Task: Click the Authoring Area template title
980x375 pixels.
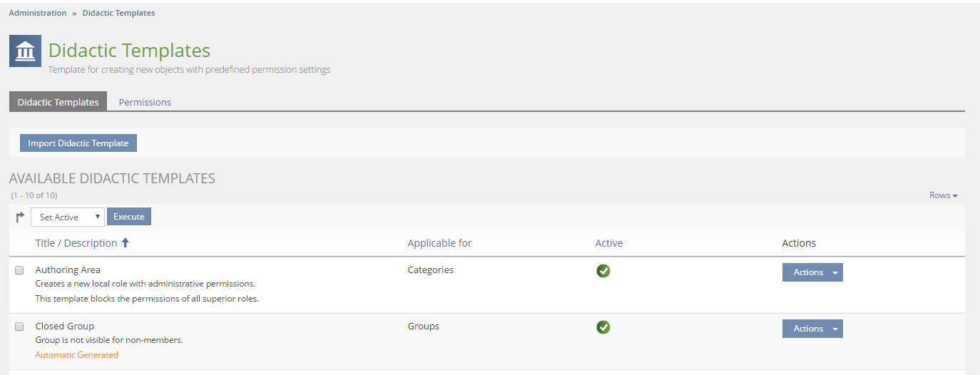Action: click(68, 270)
